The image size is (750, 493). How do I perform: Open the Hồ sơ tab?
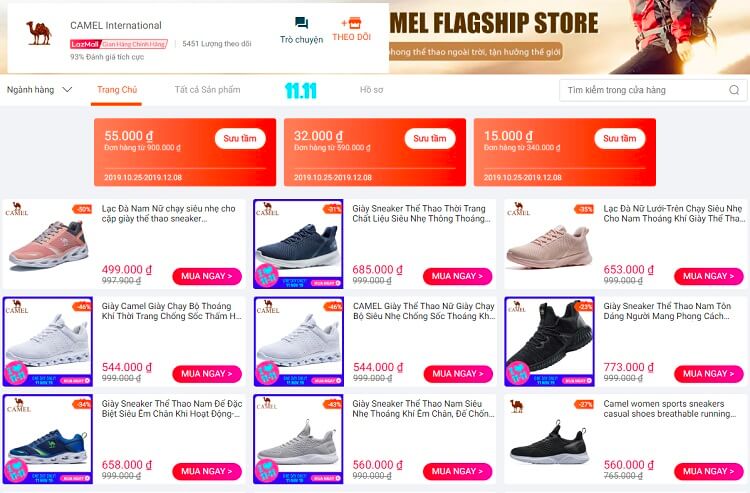click(x=371, y=89)
